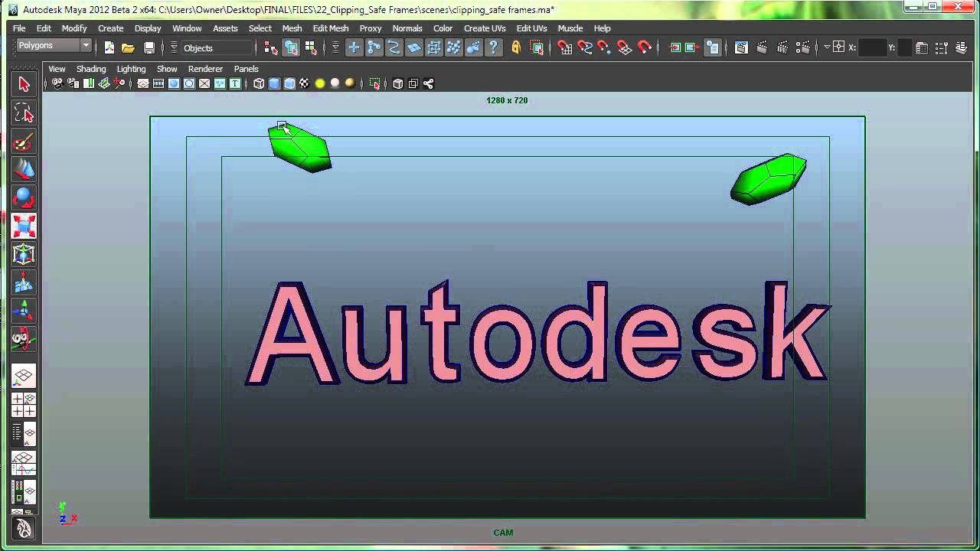Lock current selection padlock icon
Image resolution: width=980 pixels, height=551 pixels.
[x=516, y=47]
